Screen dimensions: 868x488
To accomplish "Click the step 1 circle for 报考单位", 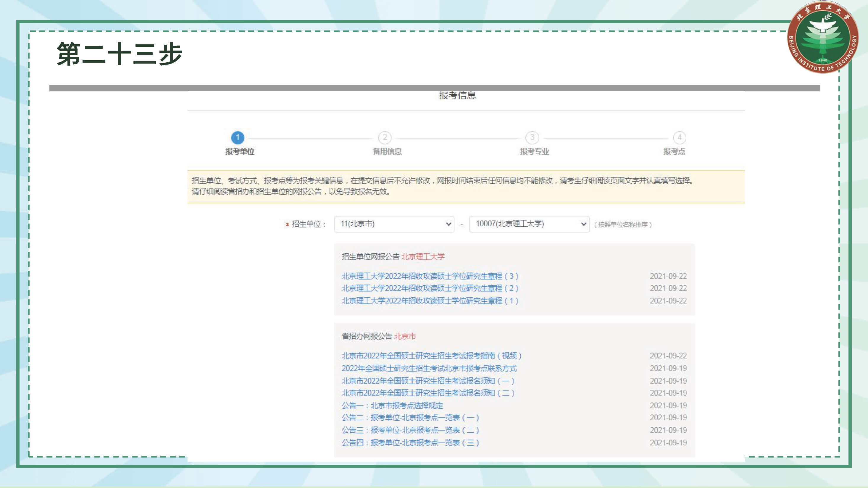I will tap(238, 138).
